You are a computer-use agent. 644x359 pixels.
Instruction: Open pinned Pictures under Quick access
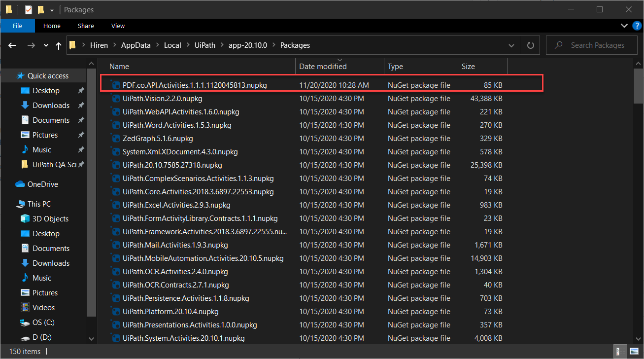point(45,135)
